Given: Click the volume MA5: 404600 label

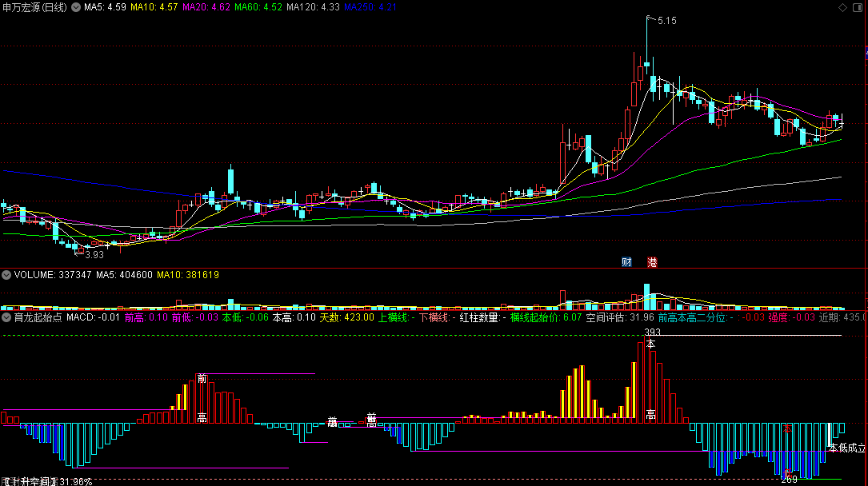Looking at the screenshot, I should [x=124, y=275].
